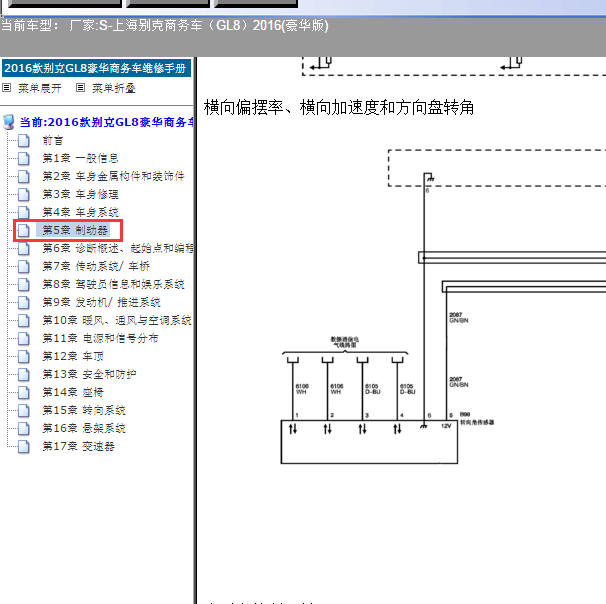Viewport: 606px width, 604px height.
Task: Click the page icon beside 第13章
Action: click(24, 375)
